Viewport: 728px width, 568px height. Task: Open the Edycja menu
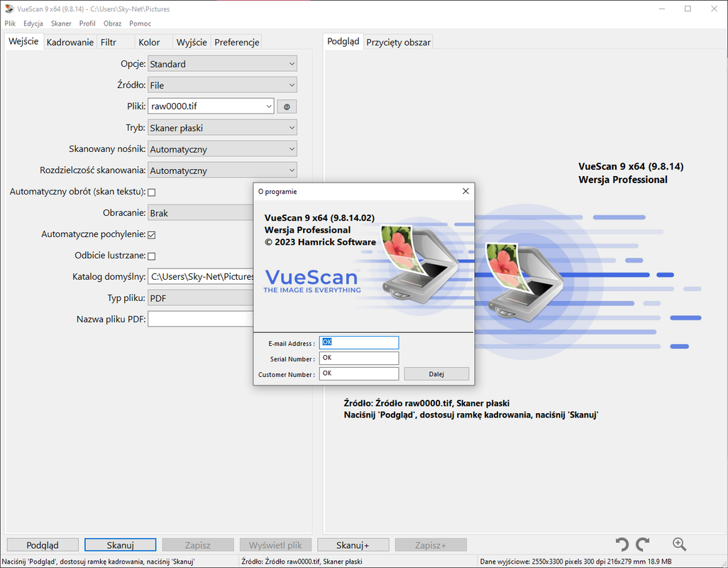33,23
